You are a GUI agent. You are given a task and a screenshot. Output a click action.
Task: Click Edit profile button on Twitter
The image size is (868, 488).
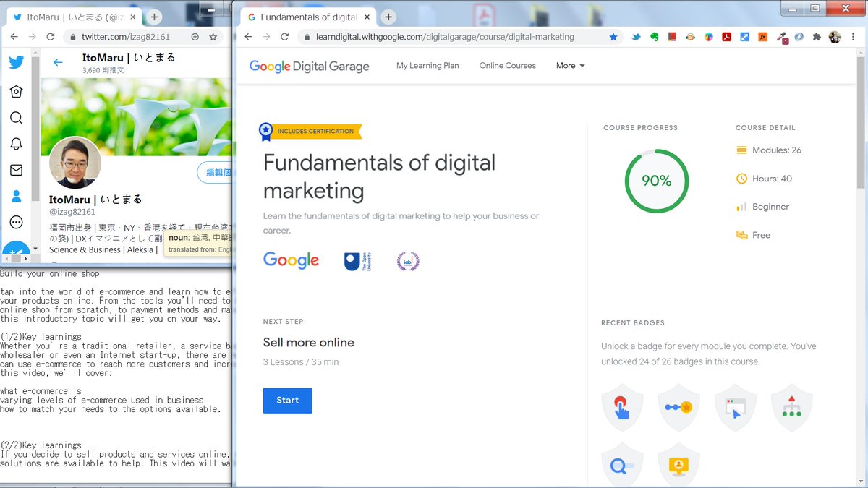tap(214, 173)
